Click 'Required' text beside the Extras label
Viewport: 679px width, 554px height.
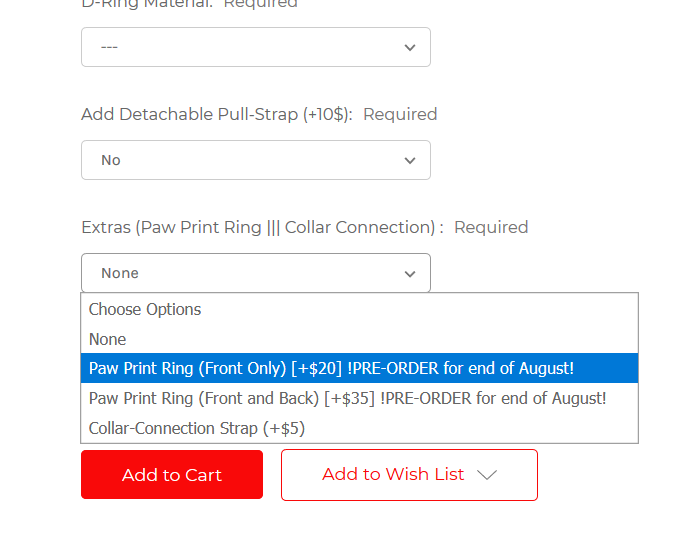click(491, 227)
